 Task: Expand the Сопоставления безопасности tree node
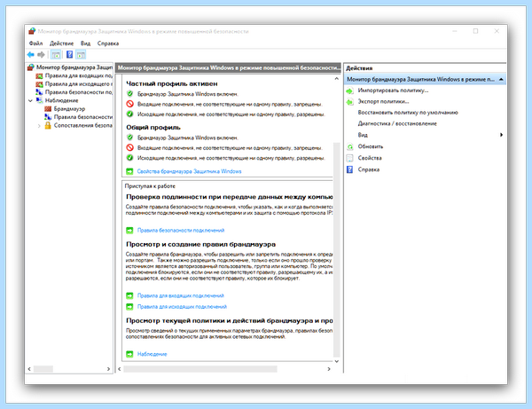click(39, 126)
